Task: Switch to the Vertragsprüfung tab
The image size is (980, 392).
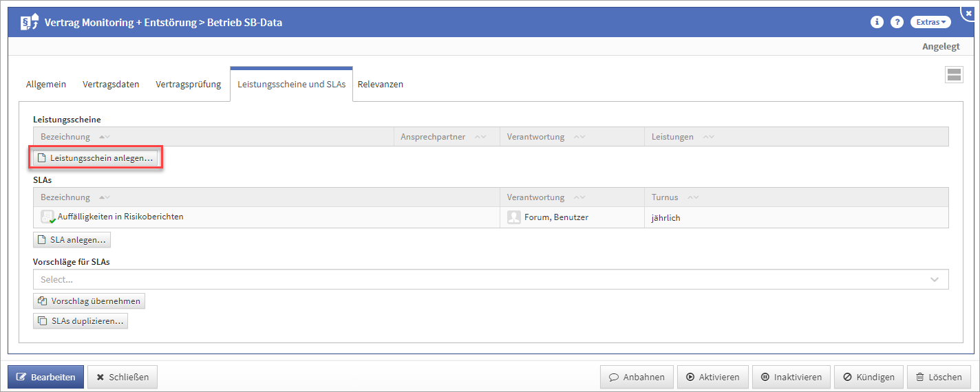Action: 188,85
